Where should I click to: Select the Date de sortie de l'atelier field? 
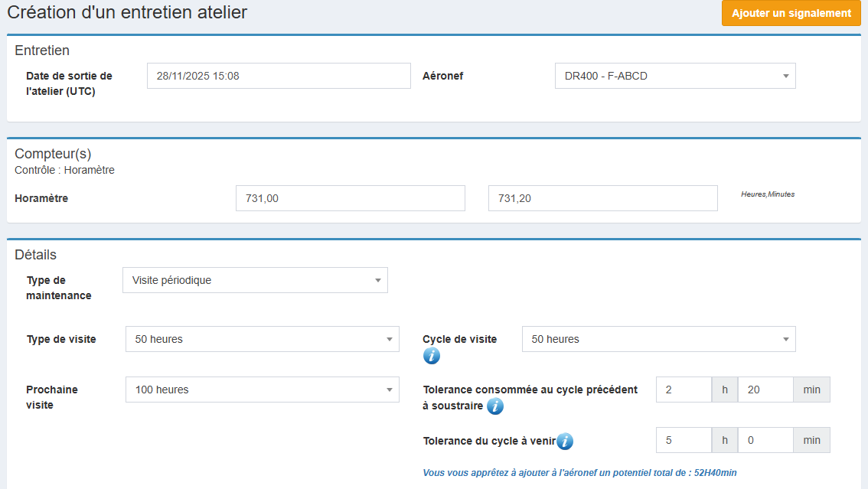tap(278, 76)
